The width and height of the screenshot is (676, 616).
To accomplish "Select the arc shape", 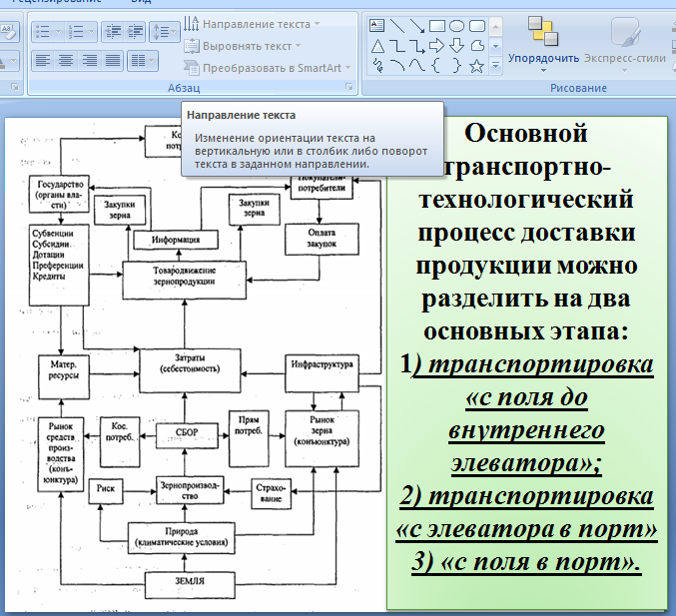I will (x=397, y=66).
